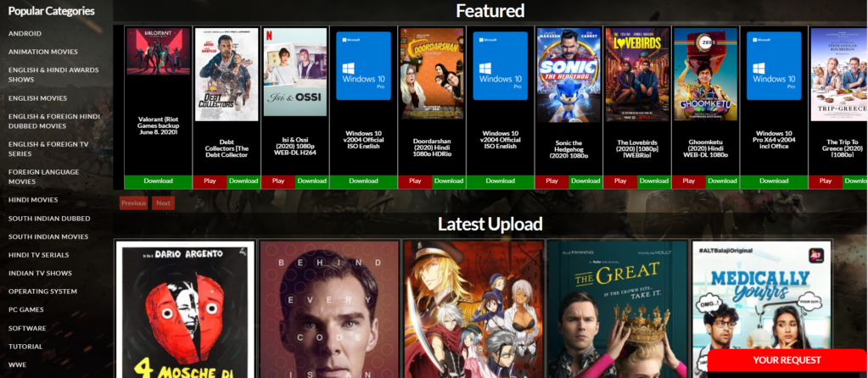The height and width of the screenshot is (378, 868).
Task: Select ENGLISH & HINDI AWARDS SHOWS category
Action: (x=53, y=75)
